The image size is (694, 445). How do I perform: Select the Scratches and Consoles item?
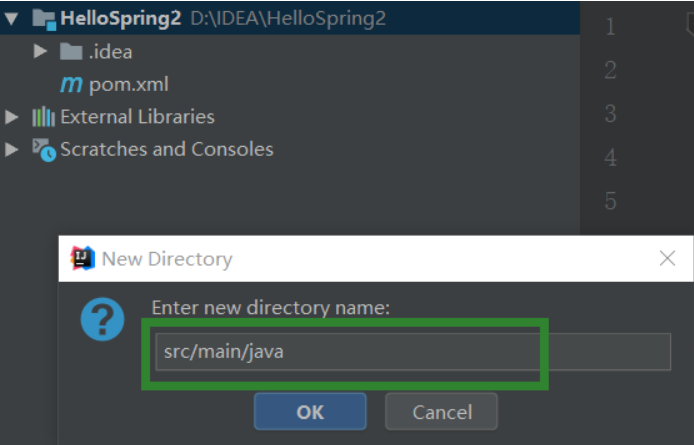tap(167, 149)
